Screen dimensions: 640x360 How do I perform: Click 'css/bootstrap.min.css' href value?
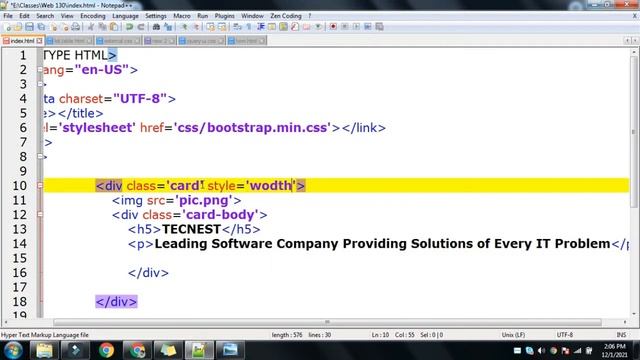(x=253, y=128)
